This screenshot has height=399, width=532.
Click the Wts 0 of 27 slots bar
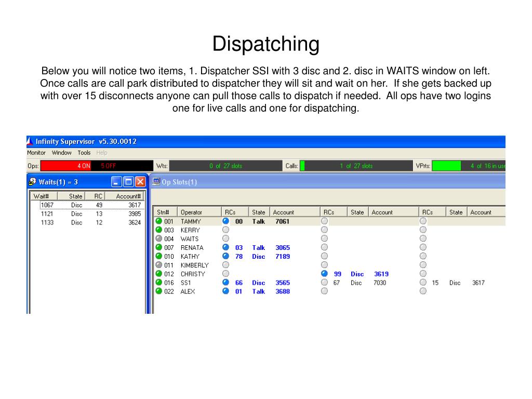click(x=225, y=166)
